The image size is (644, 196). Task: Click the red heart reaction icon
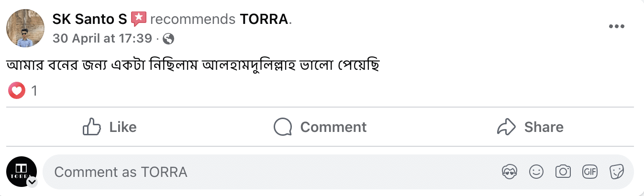coord(17,90)
